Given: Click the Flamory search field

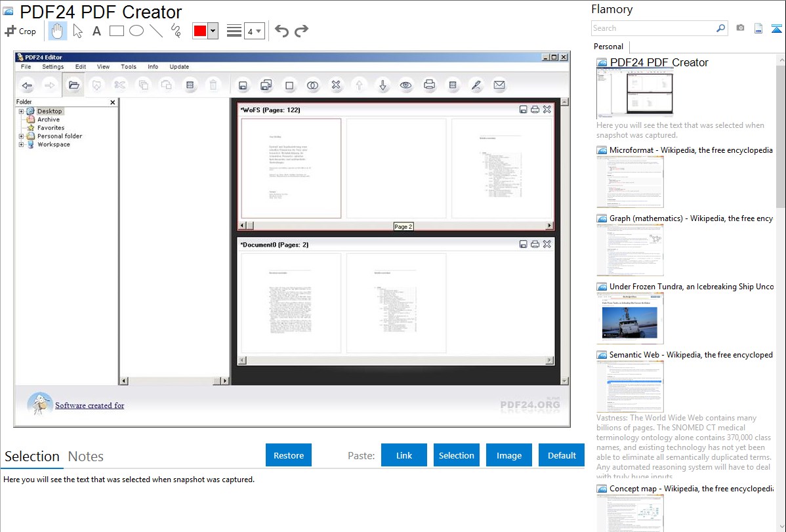Looking at the screenshot, I should tap(653, 28).
